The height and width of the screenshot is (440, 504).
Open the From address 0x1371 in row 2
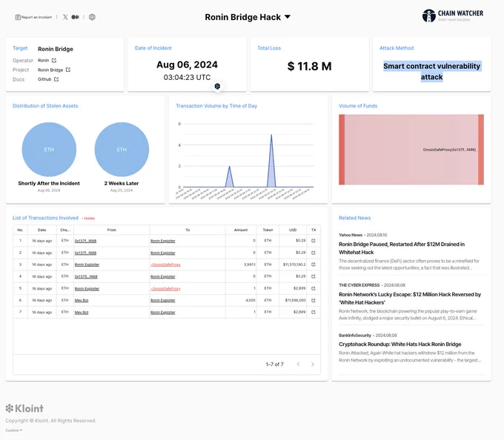[x=85, y=253]
